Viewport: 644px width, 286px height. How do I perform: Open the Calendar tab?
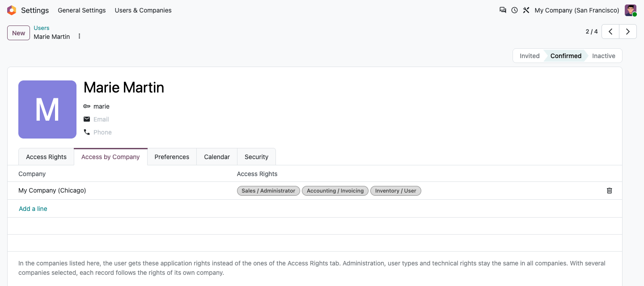(217, 157)
